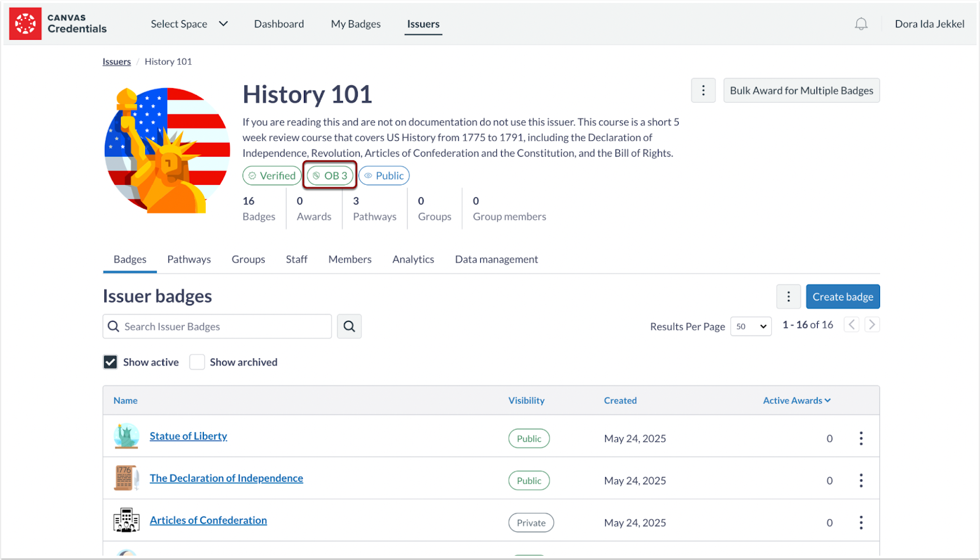Click Articles of Confederation active awards count
The width and height of the screenshot is (980, 560).
pyautogui.click(x=829, y=523)
